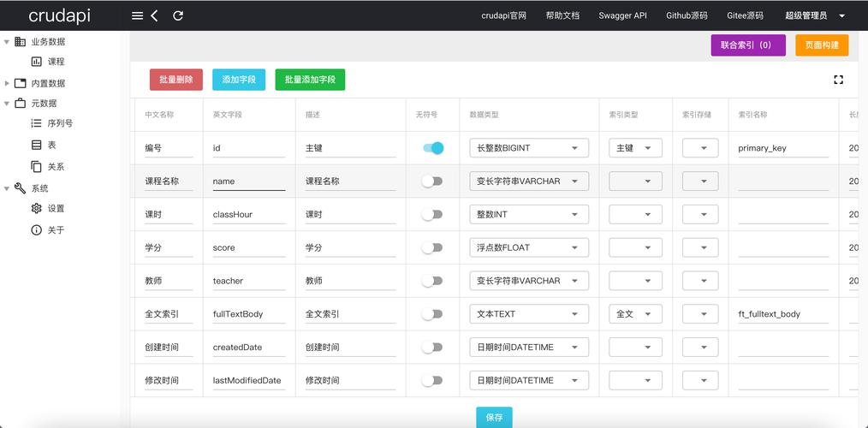The height and width of the screenshot is (428, 868).
Task: Click the name English field input
Action: click(248, 181)
